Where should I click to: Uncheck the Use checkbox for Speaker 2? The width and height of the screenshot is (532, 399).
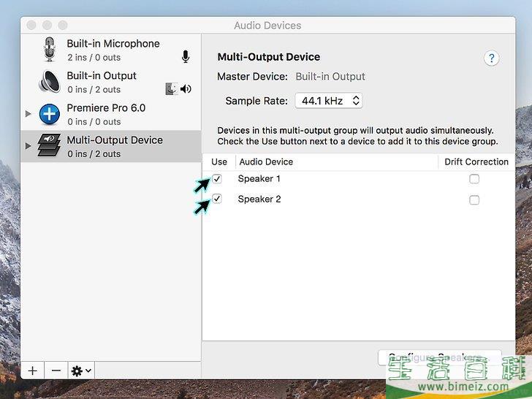[217, 199]
